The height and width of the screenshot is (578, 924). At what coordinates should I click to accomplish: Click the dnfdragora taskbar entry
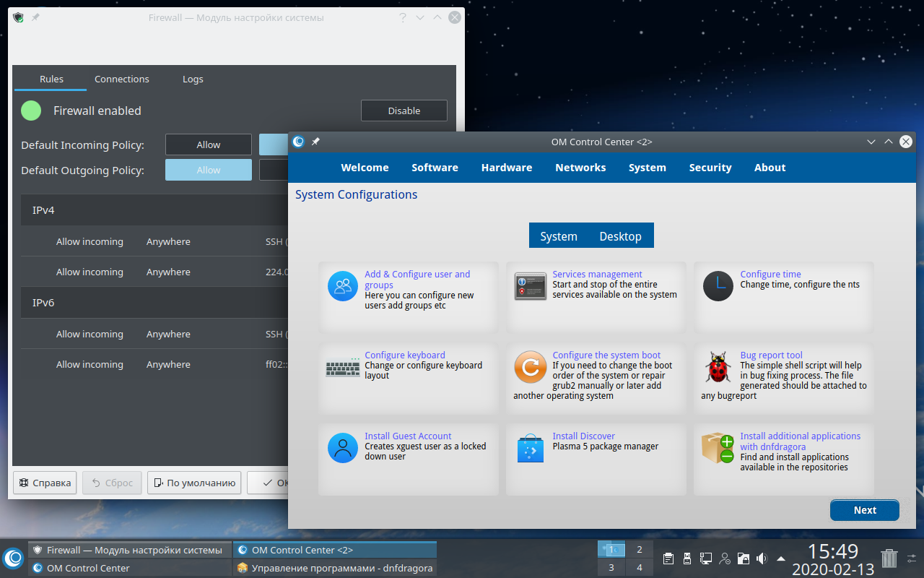click(335, 568)
